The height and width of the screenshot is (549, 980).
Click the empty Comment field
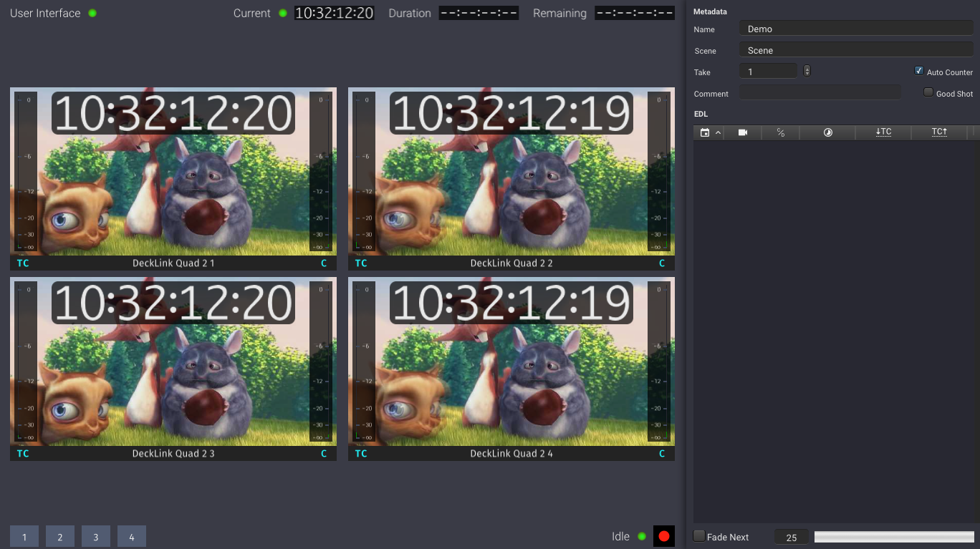820,92
